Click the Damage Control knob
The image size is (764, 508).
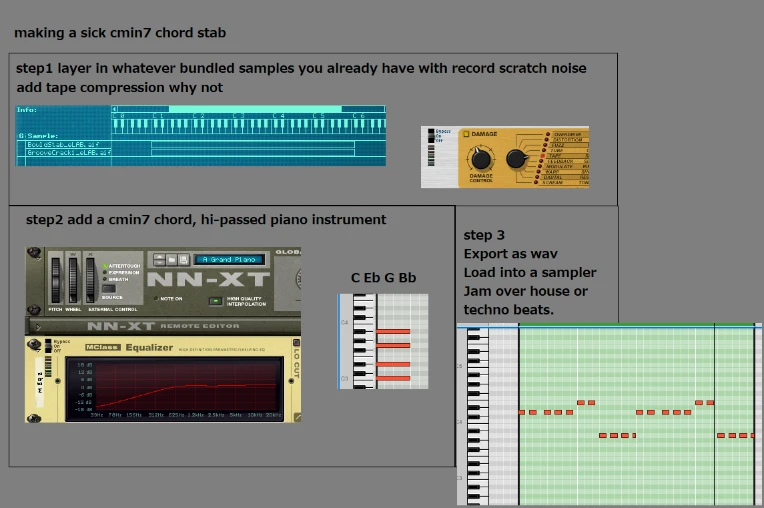[x=481, y=158]
